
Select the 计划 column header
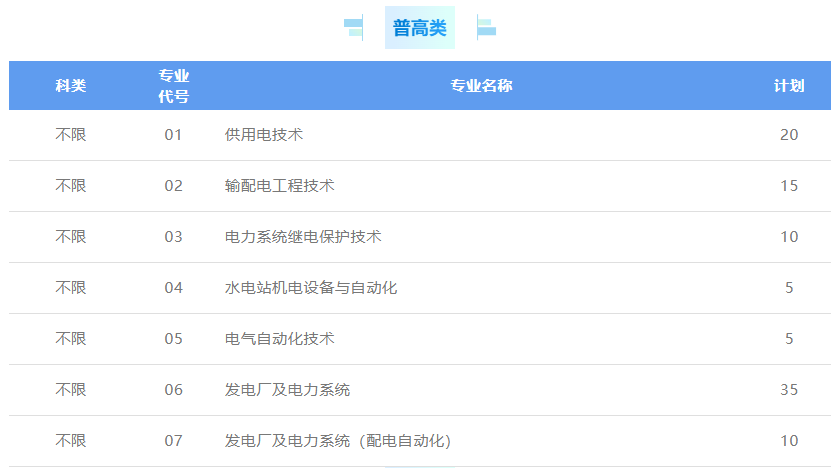pyautogui.click(x=789, y=86)
